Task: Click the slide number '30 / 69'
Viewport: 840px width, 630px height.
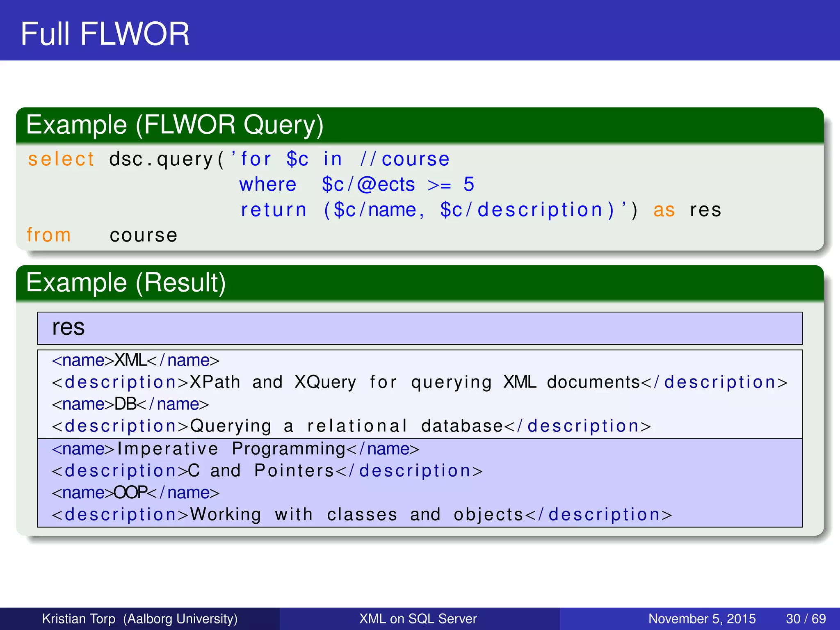Action: pyautogui.click(x=806, y=619)
